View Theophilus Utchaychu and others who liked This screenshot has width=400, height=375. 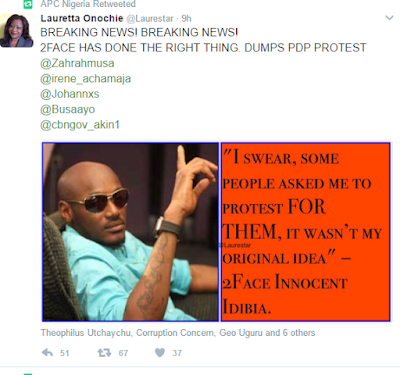[178, 333]
